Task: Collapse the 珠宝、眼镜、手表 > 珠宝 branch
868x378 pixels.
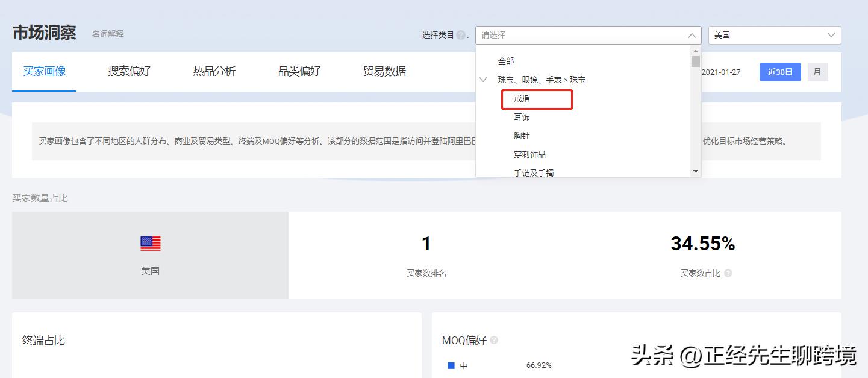Action: point(483,79)
